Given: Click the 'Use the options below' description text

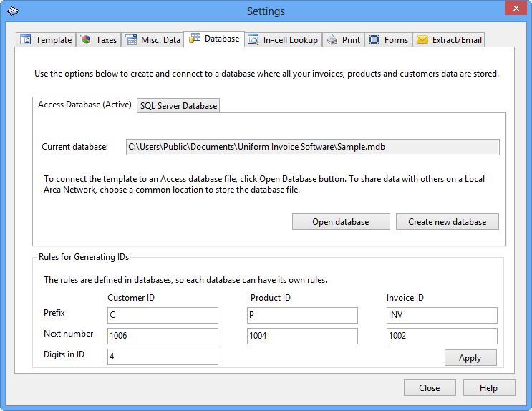Looking at the screenshot, I should tap(266, 74).
